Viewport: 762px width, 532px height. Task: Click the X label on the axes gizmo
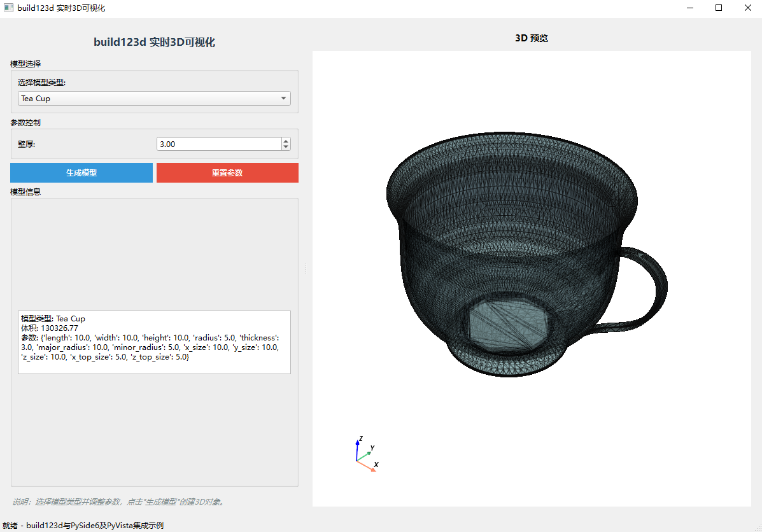(376, 465)
